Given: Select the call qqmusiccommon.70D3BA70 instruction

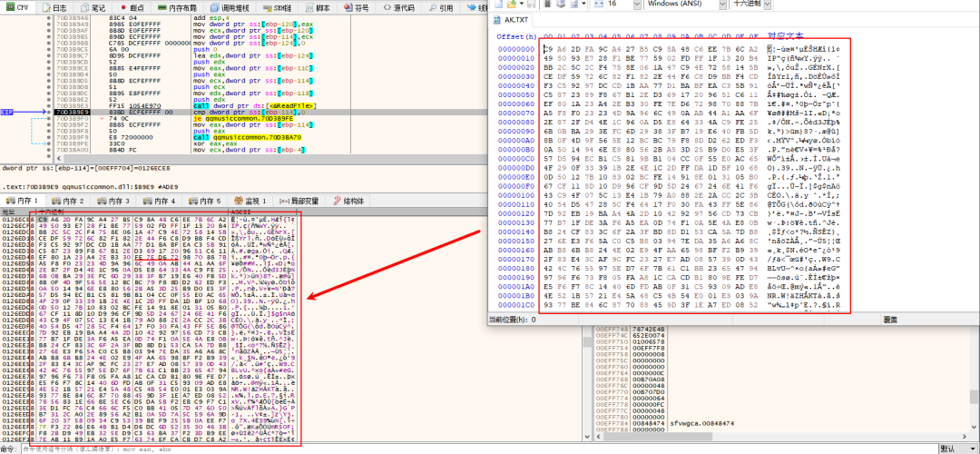Looking at the screenshot, I should pyautogui.click(x=248, y=136).
